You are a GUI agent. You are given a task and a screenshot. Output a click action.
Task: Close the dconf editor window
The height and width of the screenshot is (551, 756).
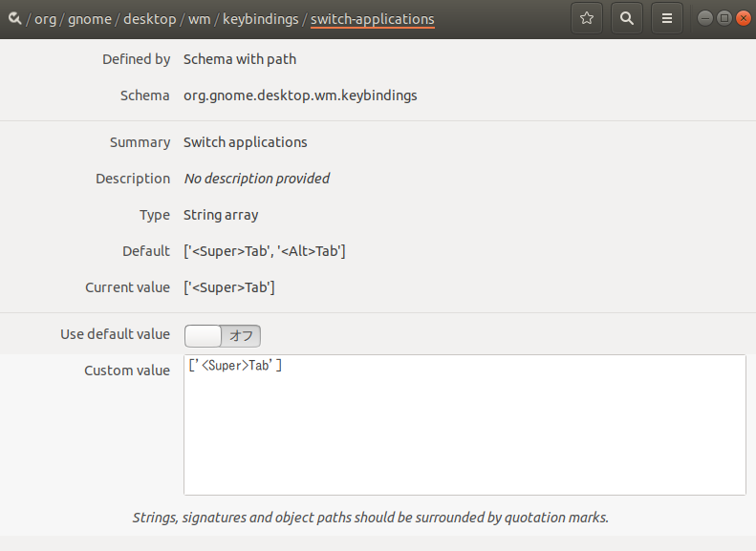pyautogui.click(x=744, y=18)
